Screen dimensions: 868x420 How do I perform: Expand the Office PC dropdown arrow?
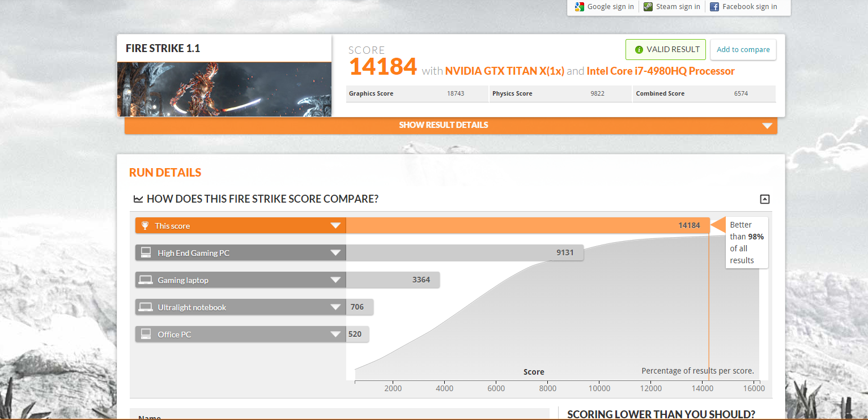click(x=335, y=334)
